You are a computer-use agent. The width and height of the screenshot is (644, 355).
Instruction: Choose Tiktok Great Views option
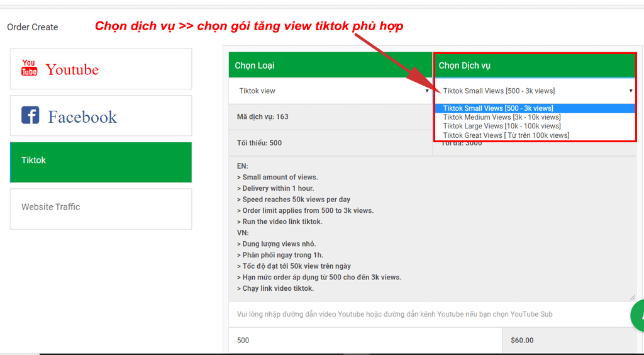[535, 135]
